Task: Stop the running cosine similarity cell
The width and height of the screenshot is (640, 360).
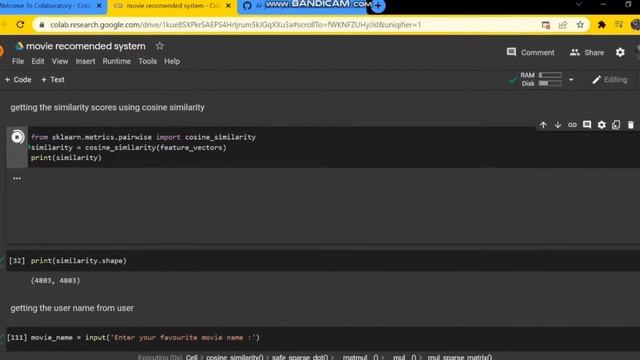Action: click(x=18, y=137)
